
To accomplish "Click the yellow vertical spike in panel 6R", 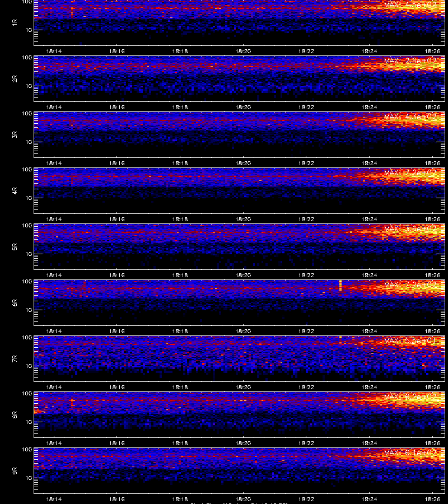I will 340,286.
